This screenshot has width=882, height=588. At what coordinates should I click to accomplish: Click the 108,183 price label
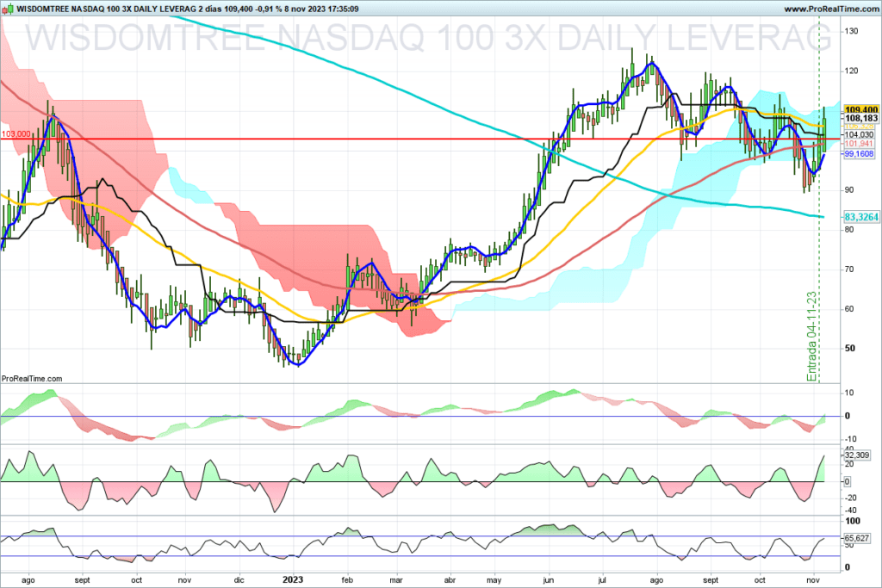861,118
